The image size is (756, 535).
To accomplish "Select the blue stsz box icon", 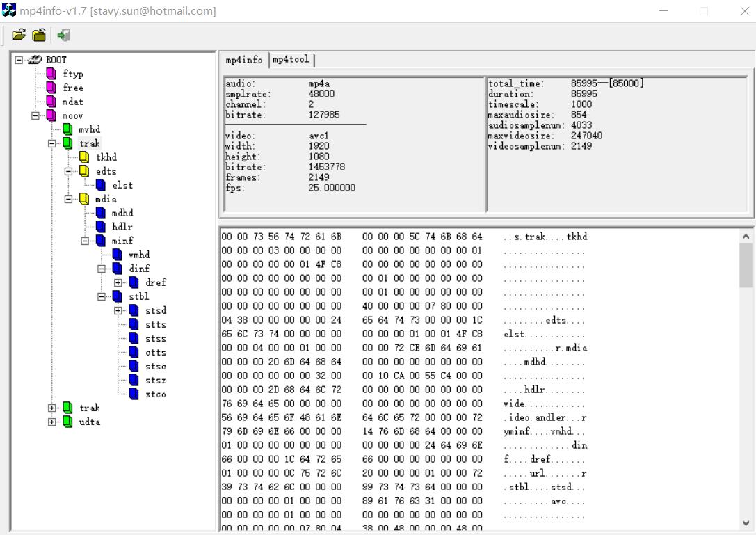I will pyautogui.click(x=134, y=380).
